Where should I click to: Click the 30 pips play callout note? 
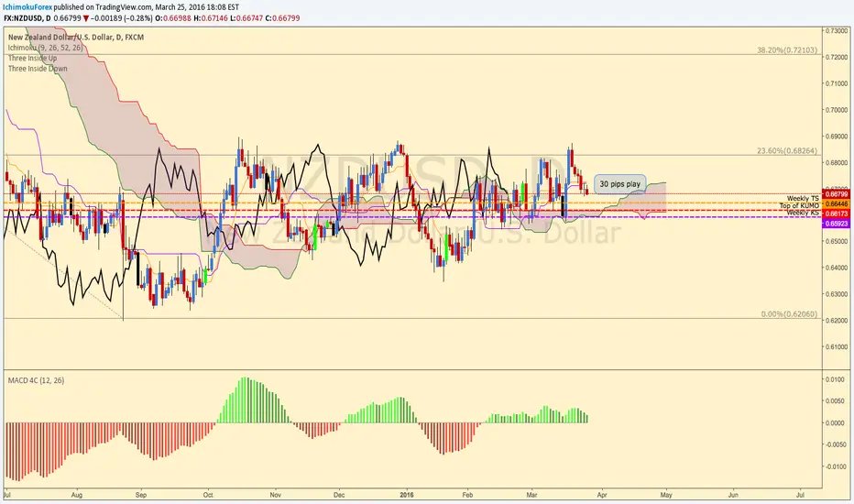click(x=619, y=184)
